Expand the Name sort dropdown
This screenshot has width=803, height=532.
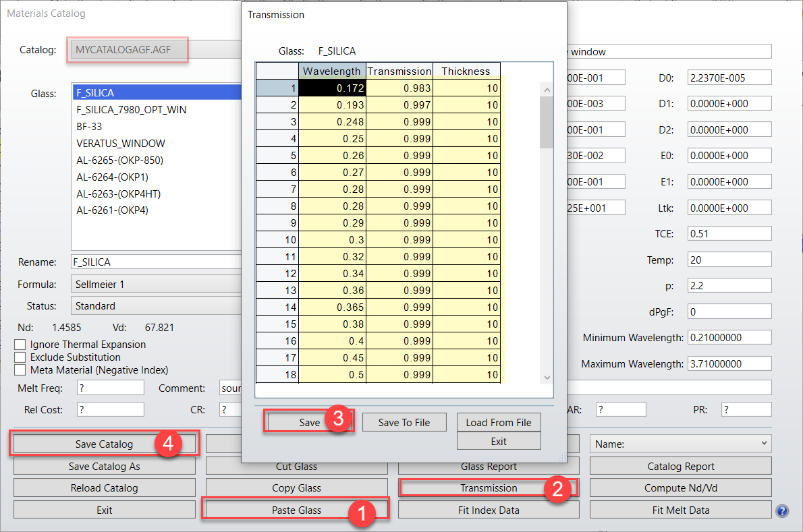coord(681,444)
